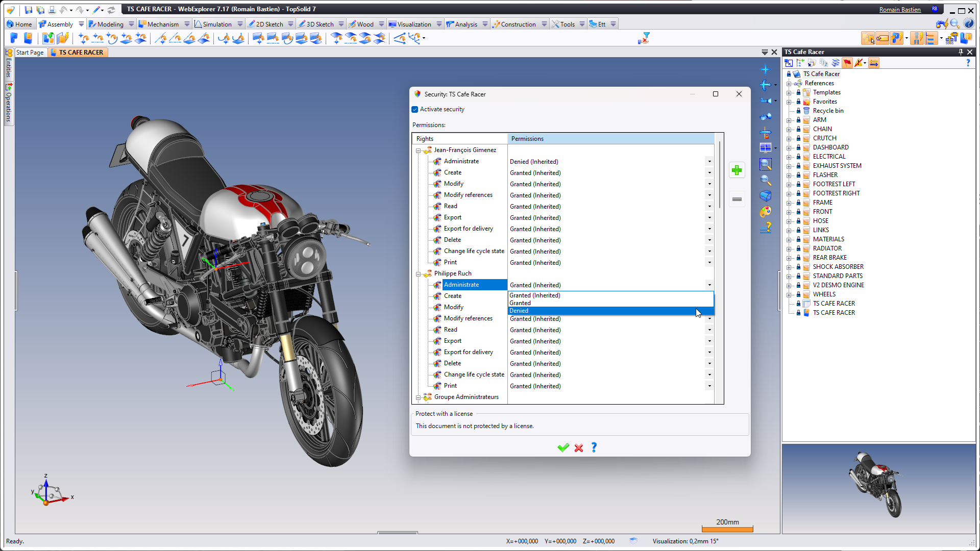Viewport: 980px width, 551px height.
Task: Choose plain Granted option in the dropdown list
Action: pos(610,303)
